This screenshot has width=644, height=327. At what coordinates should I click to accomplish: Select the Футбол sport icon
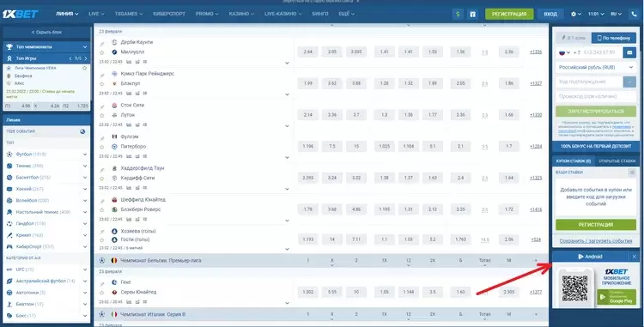[9, 154]
